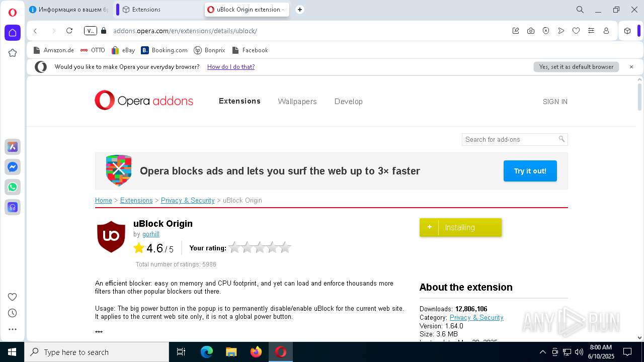Open the Start Page home icon in sidebar
Viewport: 644px width, 362px height.
coord(13,33)
